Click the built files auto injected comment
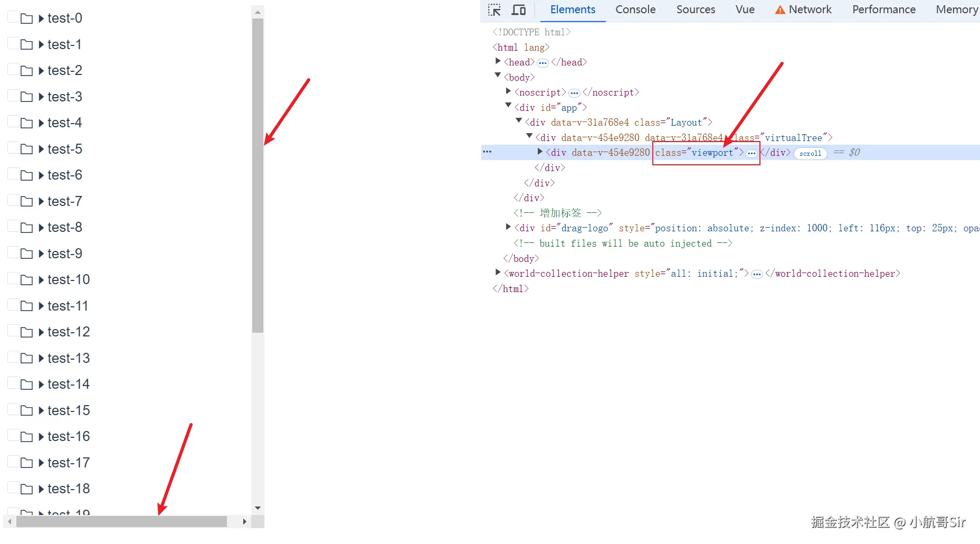Screen dimensions: 980x544 [x=623, y=244]
